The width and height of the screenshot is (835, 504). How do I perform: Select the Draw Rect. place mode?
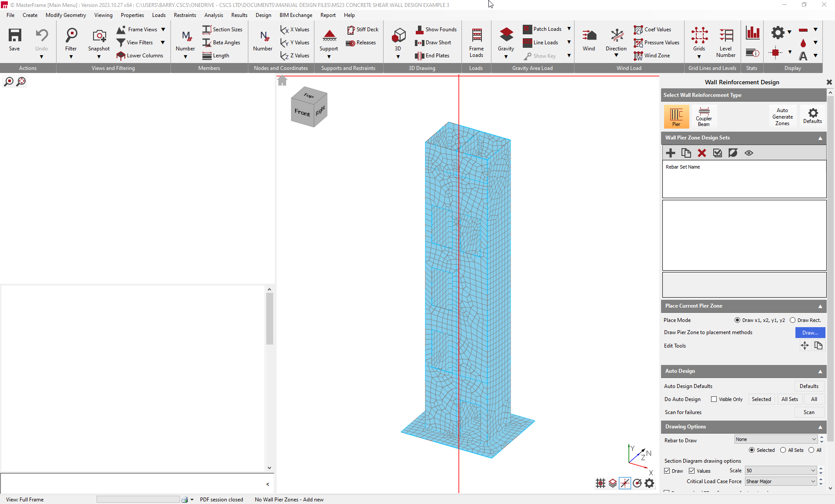pos(792,320)
